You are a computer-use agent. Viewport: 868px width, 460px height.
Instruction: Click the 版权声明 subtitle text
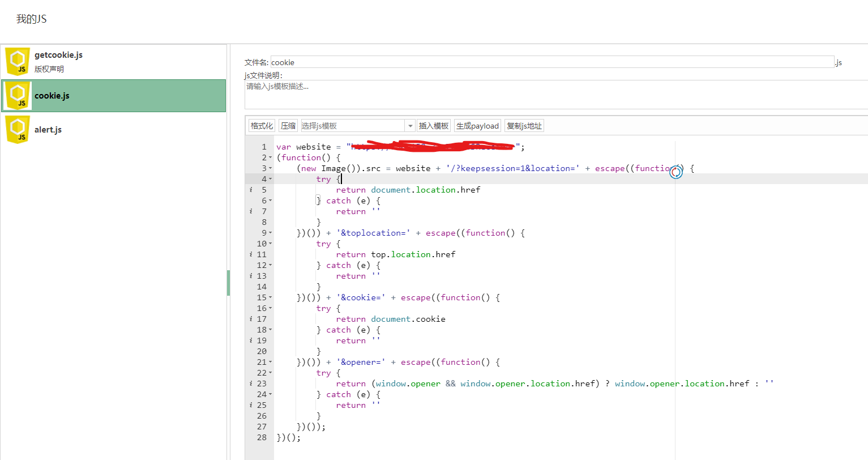tap(49, 69)
